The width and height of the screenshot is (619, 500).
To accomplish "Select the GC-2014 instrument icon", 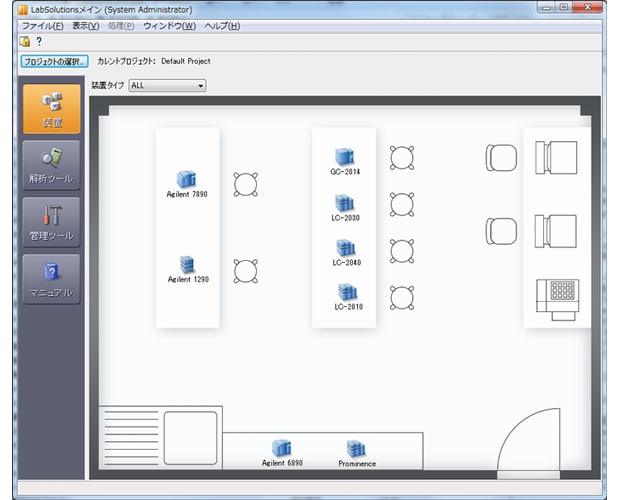I will [x=345, y=157].
